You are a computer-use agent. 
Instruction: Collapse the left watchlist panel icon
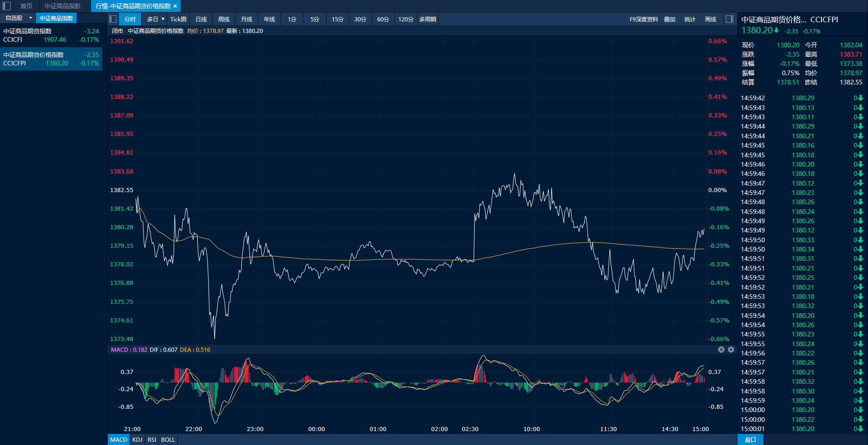pyautogui.click(x=113, y=19)
